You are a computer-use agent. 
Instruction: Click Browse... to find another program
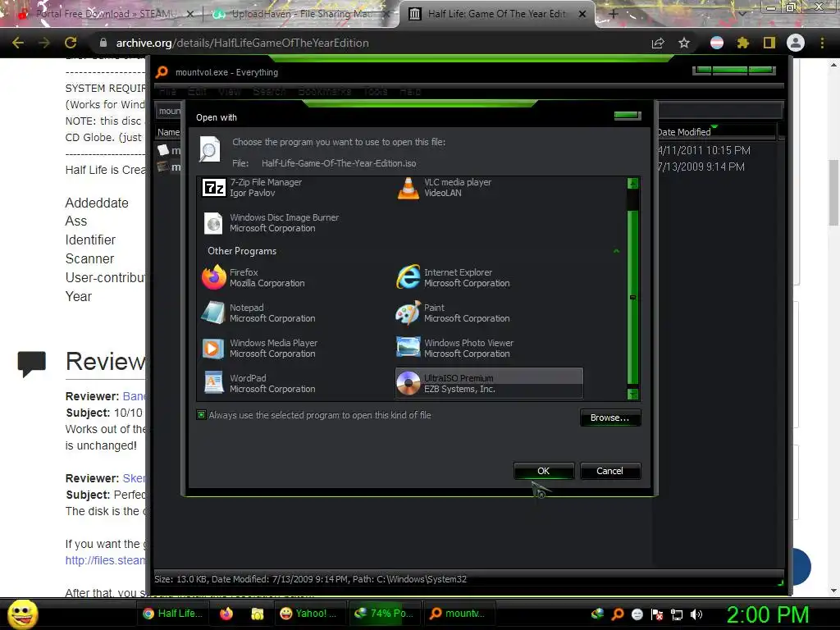click(609, 418)
